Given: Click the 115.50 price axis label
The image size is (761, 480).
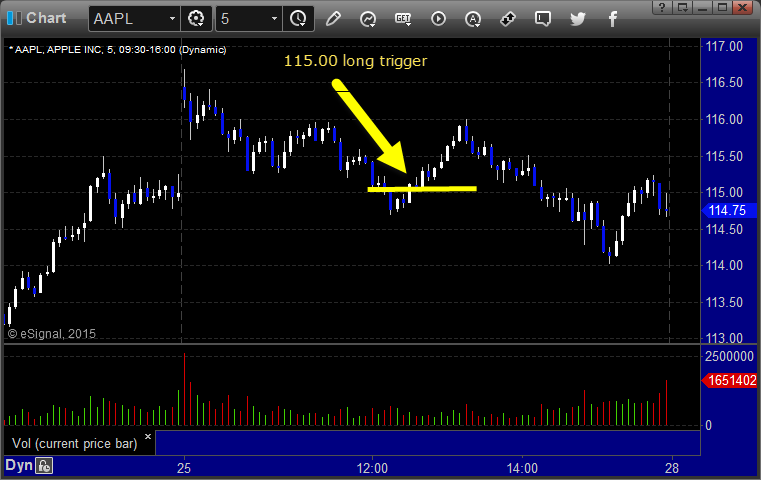Looking at the screenshot, I should click(x=724, y=156).
